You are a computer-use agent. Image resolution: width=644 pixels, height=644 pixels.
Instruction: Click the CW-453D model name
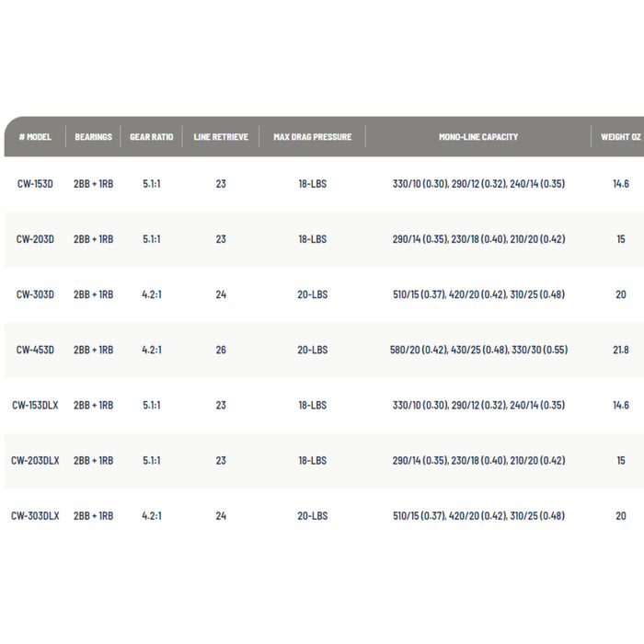click(35, 350)
